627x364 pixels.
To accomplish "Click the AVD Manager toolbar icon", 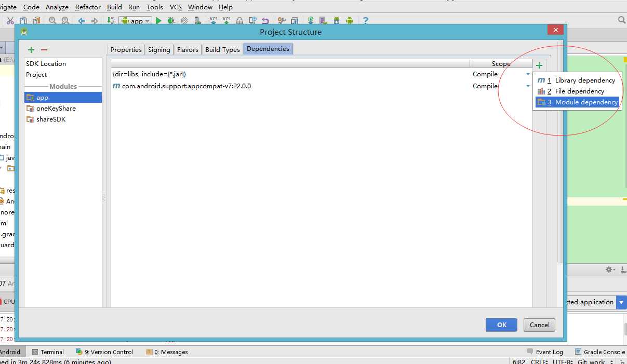I will [324, 21].
